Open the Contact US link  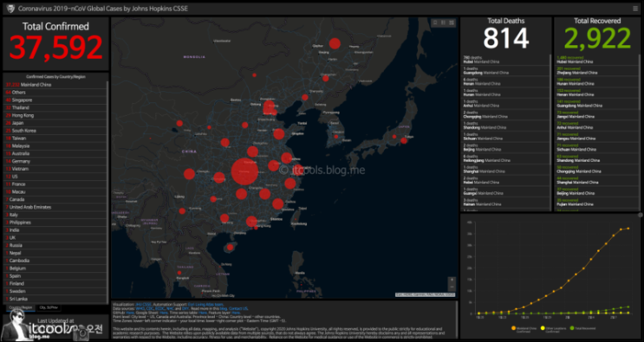pos(238,309)
